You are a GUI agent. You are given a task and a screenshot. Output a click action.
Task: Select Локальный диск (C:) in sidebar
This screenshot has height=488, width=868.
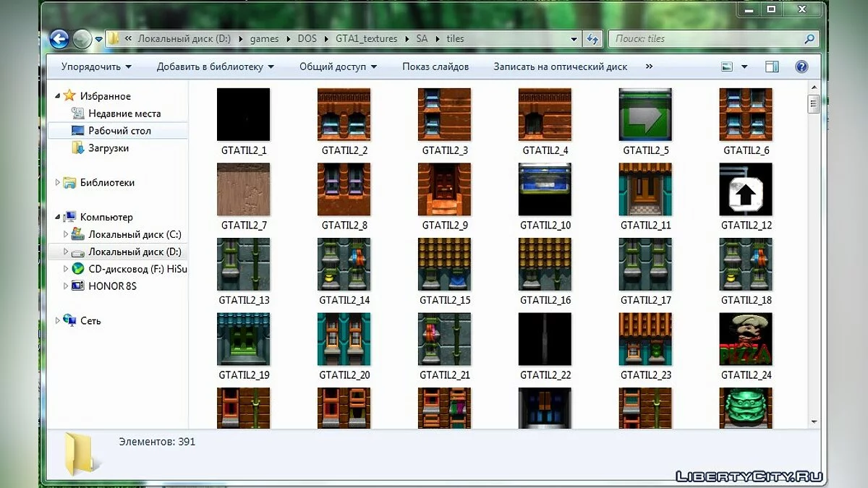pos(135,234)
